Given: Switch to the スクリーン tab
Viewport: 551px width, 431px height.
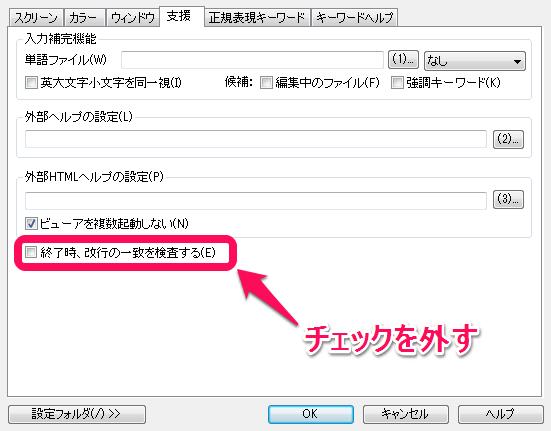Looking at the screenshot, I should coord(36,18).
